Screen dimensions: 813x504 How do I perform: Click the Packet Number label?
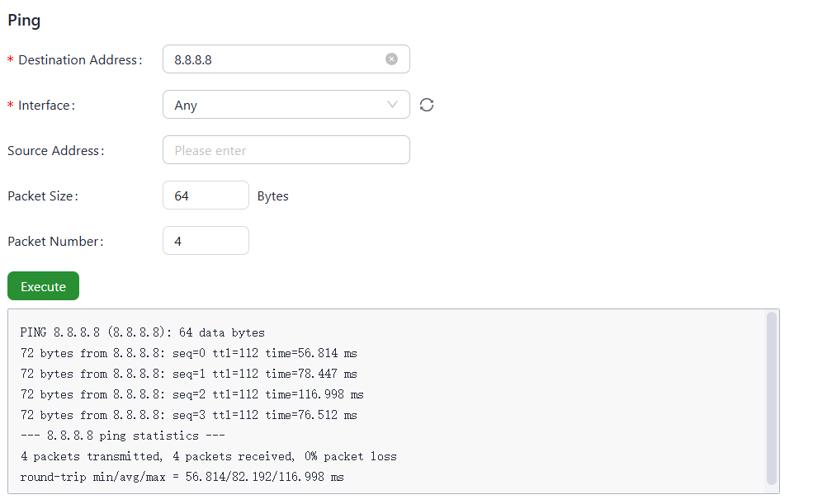point(55,242)
